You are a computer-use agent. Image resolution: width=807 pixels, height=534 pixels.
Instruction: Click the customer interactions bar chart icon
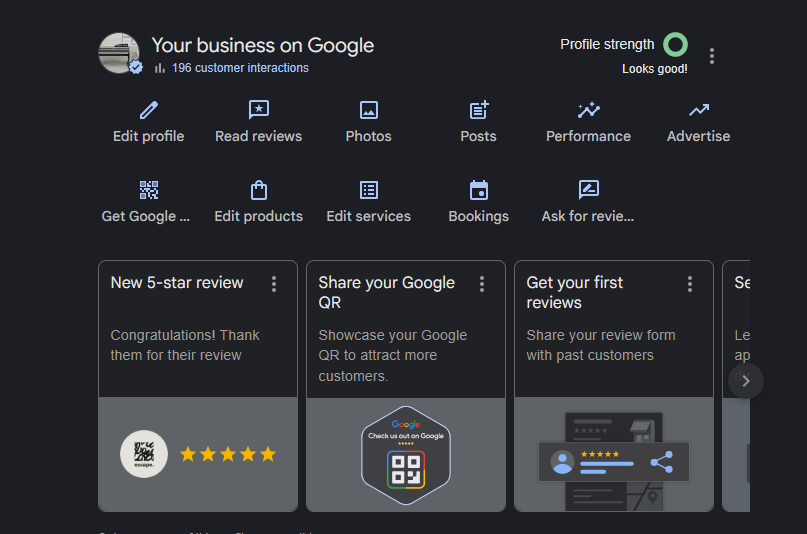click(160, 68)
